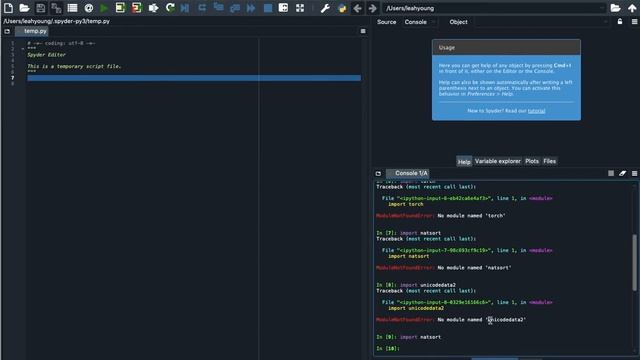This screenshot has height=360, width=640.
Task: Click the Object input combo box
Action: coord(541,22)
